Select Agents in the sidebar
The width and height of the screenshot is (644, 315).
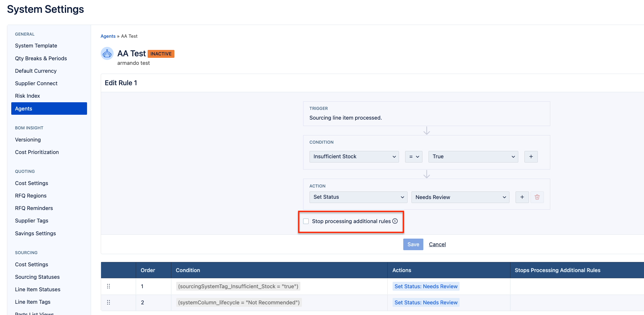point(49,109)
